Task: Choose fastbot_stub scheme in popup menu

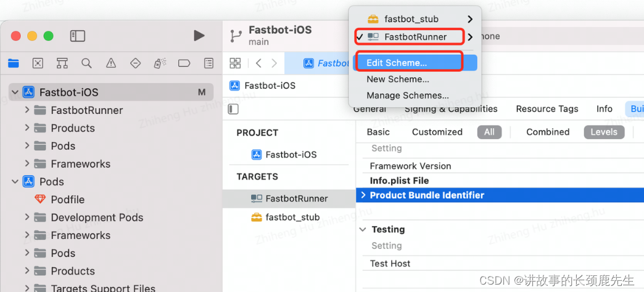Action: (x=411, y=19)
